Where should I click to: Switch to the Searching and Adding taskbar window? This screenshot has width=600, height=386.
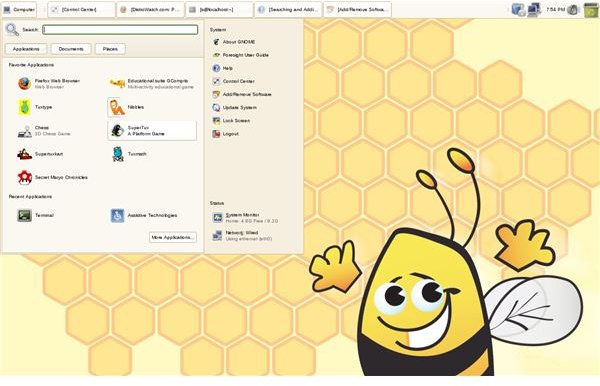coord(288,10)
